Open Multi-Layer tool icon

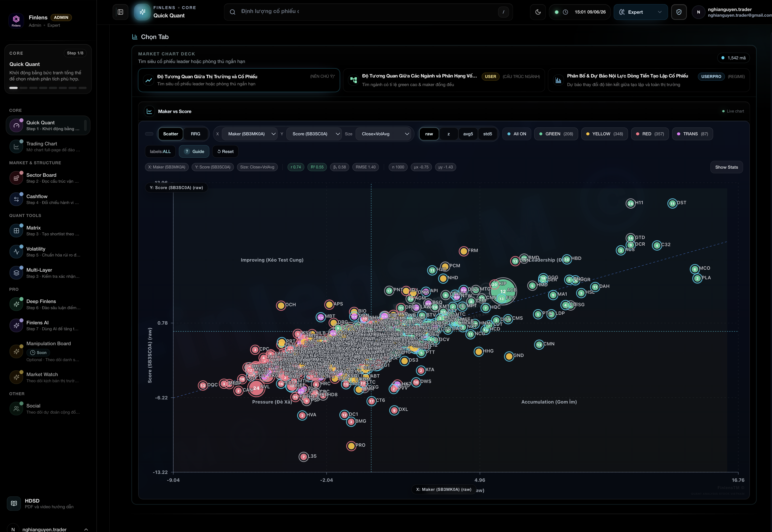point(16,273)
